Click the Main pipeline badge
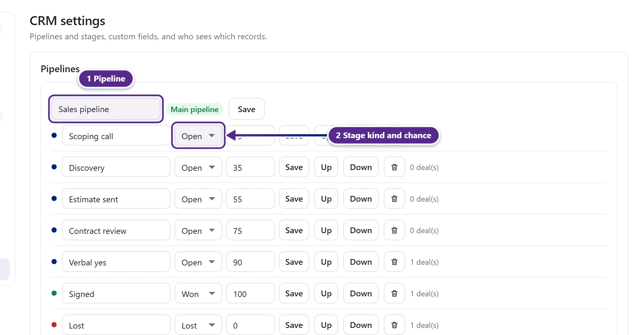This screenshot has height=335, width=644. pos(194,109)
